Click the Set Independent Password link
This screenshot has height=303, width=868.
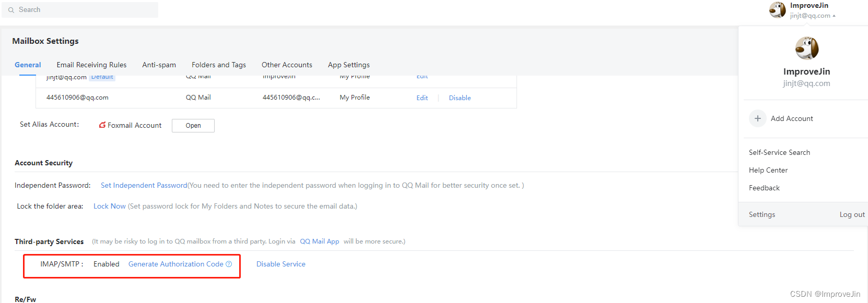(x=144, y=185)
